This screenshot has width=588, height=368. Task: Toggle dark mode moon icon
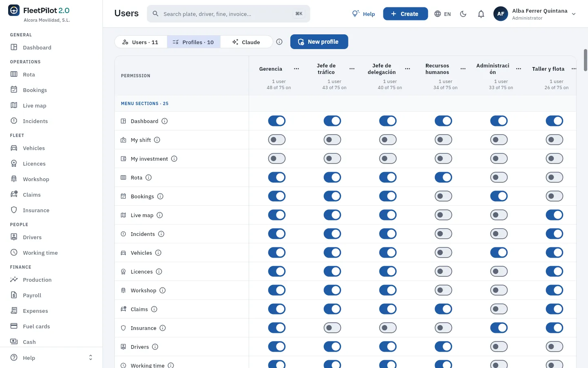463,14
